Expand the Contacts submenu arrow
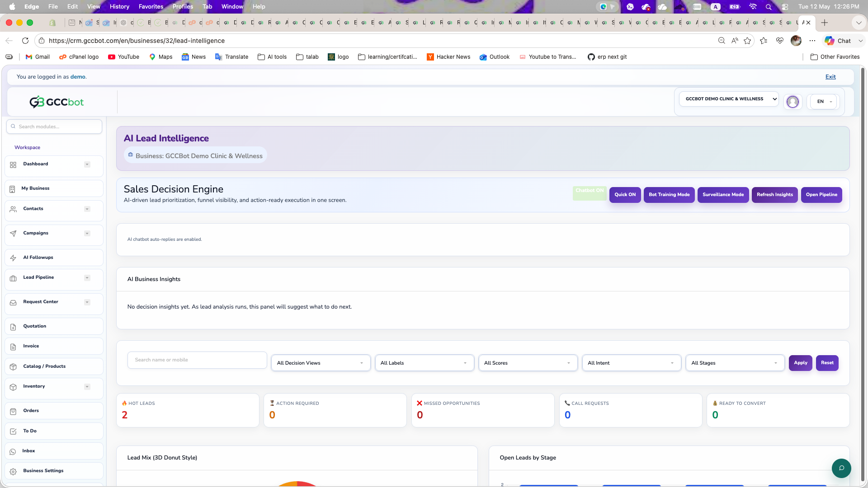The width and height of the screenshot is (868, 488). (x=87, y=209)
